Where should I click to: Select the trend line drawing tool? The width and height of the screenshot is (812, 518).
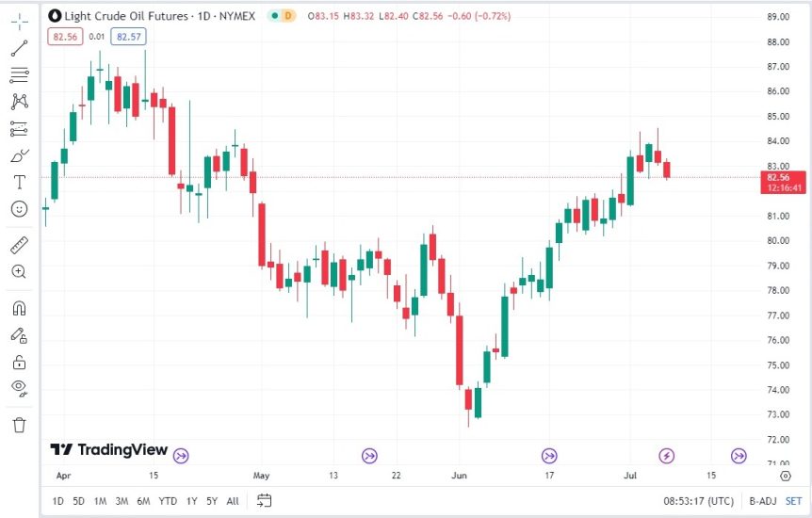pos(19,48)
